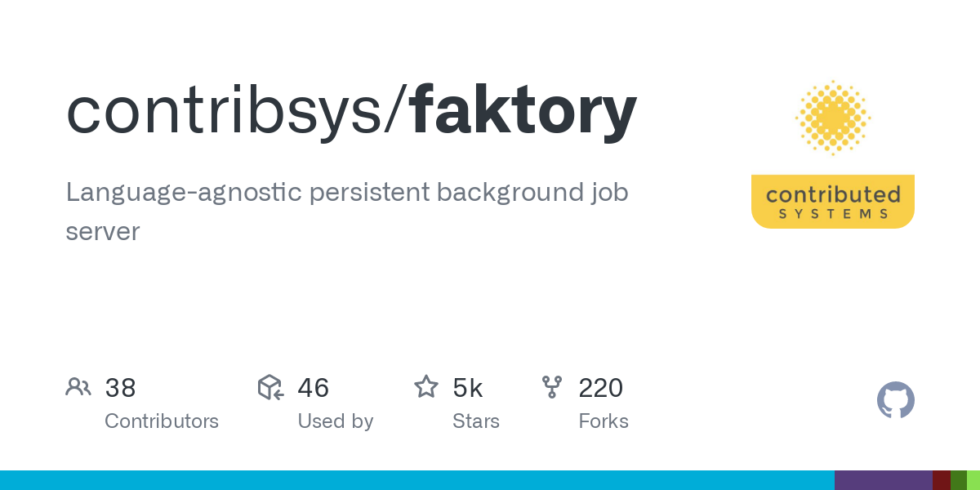Click the Used by package icon
The width and height of the screenshot is (980, 490).
(270, 387)
